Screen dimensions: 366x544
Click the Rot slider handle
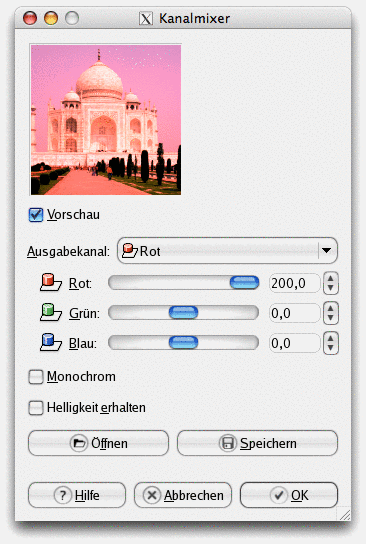click(244, 282)
